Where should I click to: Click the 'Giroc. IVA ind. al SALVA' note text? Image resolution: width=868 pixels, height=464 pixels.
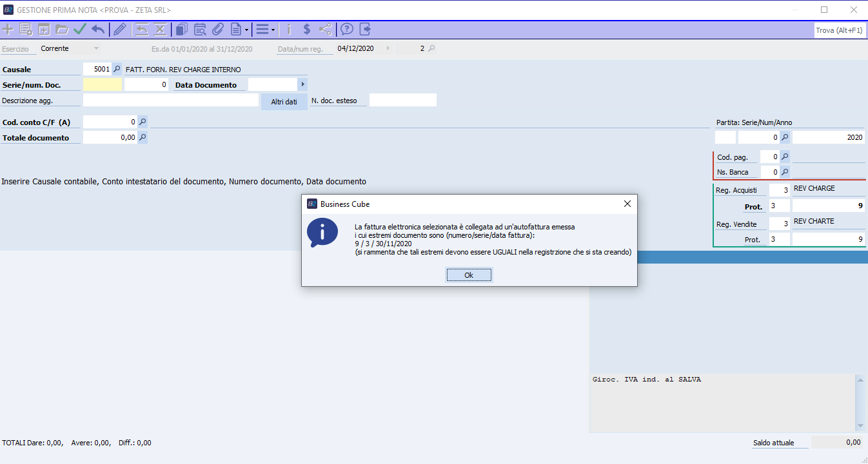(647, 380)
